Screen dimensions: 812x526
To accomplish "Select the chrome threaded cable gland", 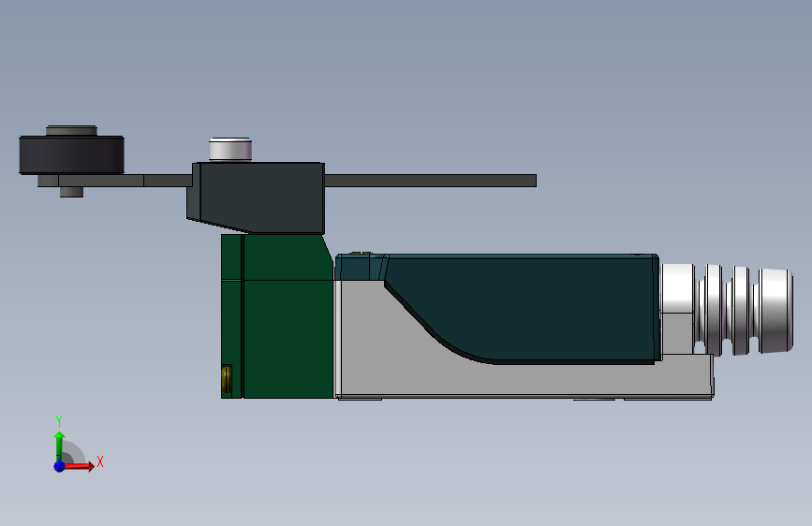I will (728, 310).
